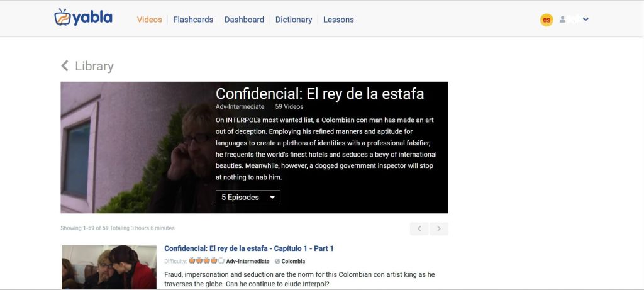Viewport: 644px width, 290px height.
Task: Go to next page of results
Action: (x=439, y=229)
